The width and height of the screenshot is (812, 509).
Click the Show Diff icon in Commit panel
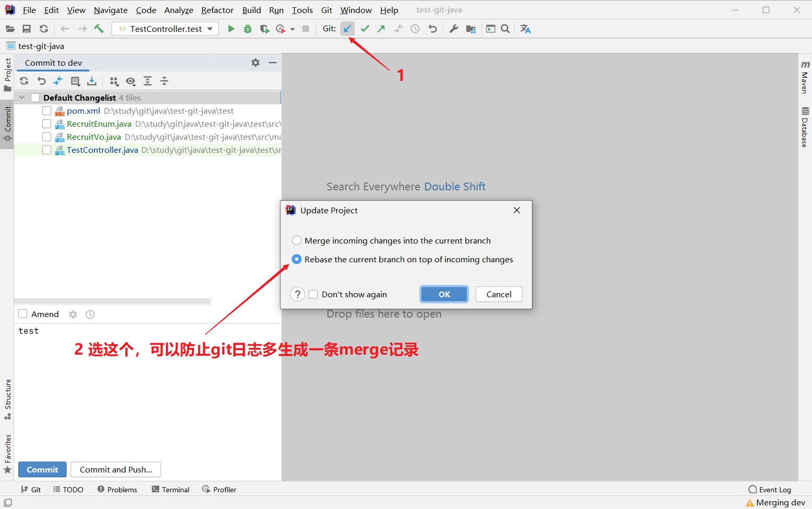[58, 81]
